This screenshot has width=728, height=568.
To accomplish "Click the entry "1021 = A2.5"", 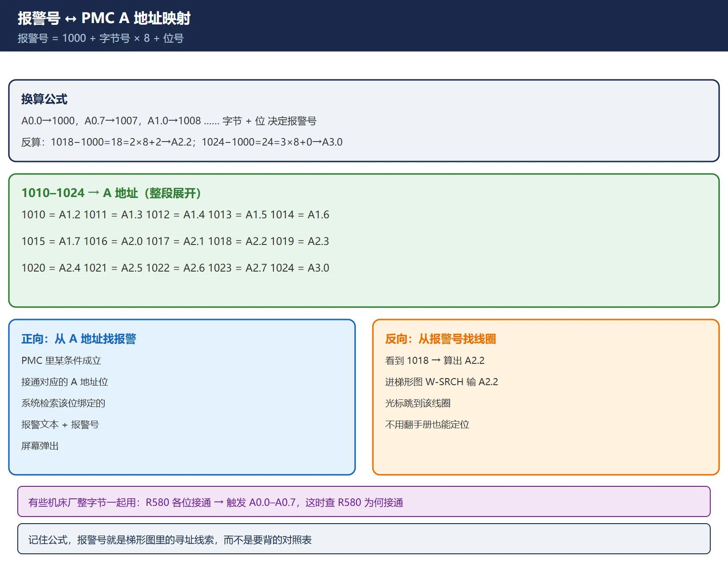I will [113, 268].
